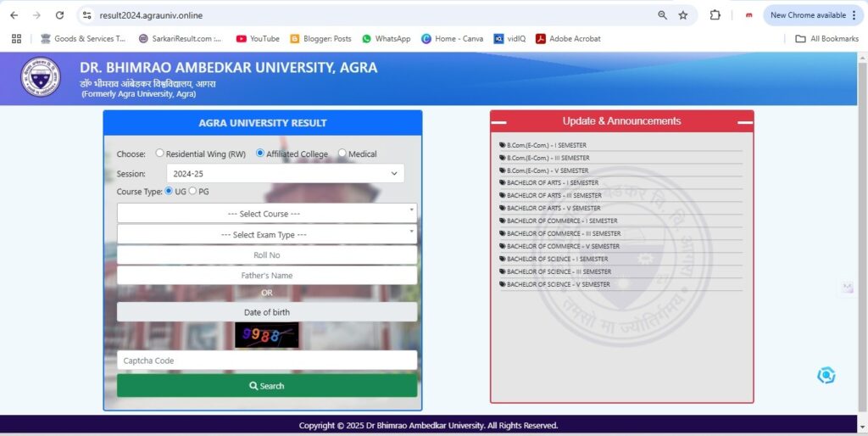Screen dimensions: 868x436
Task: Click the small side widget icon near scrollbar
Action: click(x=848, y=288)
